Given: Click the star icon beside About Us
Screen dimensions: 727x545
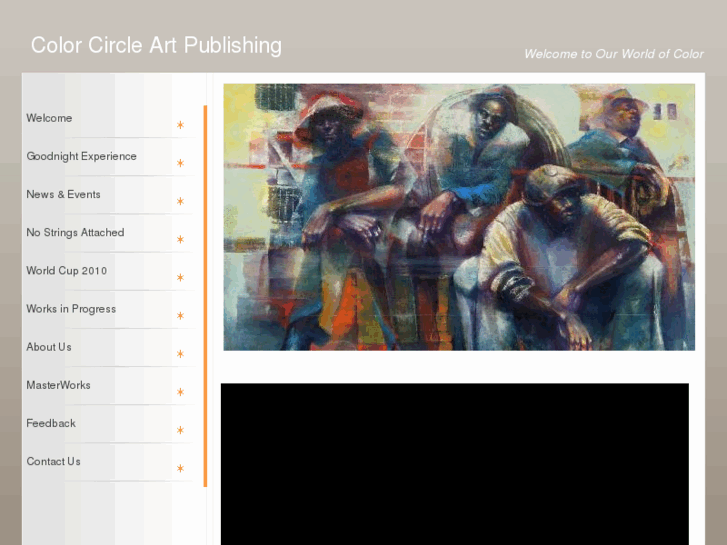Looking at the screenshot, I should [x=180, y=354].
